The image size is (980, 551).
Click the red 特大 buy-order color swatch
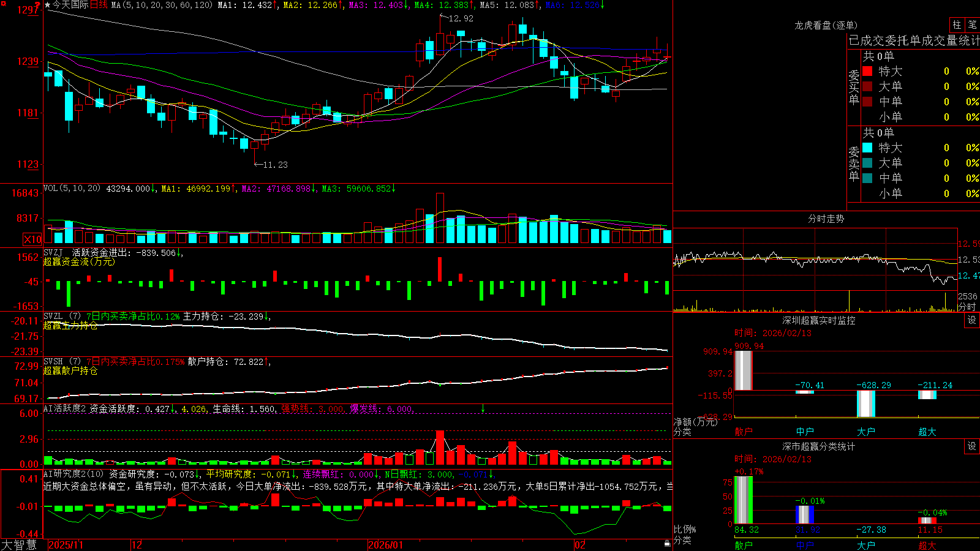867,71
